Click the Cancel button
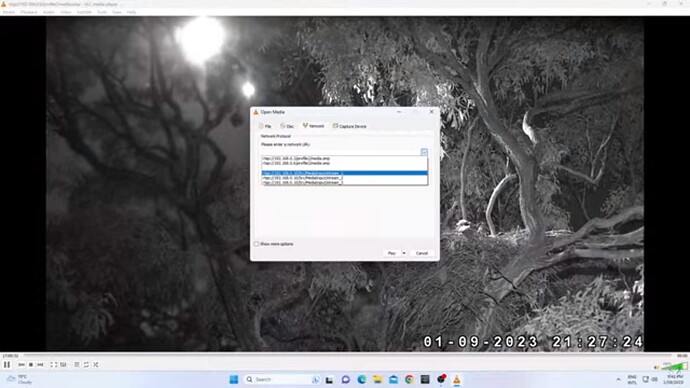 [422, 253]
